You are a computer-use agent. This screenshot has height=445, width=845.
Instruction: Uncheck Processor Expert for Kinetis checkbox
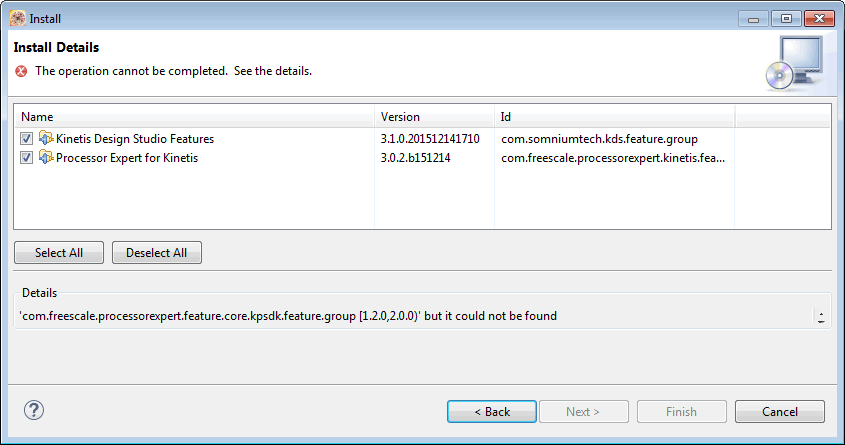click(27, 158)
